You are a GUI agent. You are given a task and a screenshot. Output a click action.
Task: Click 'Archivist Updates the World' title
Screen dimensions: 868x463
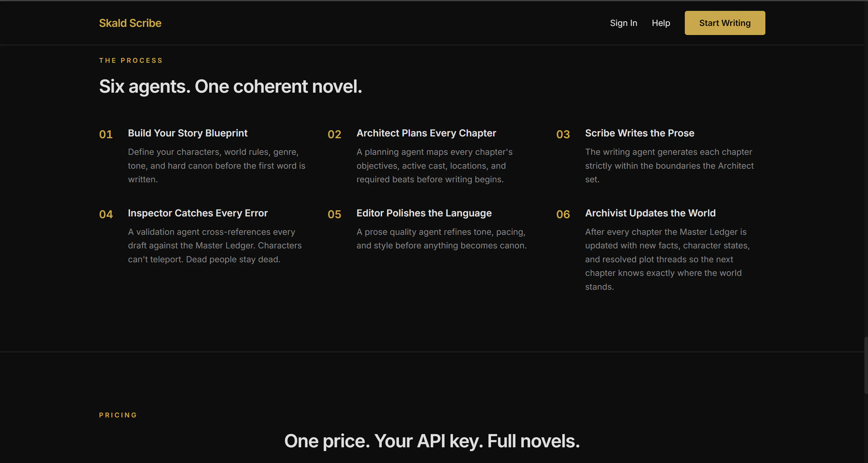tap(650, 213)
